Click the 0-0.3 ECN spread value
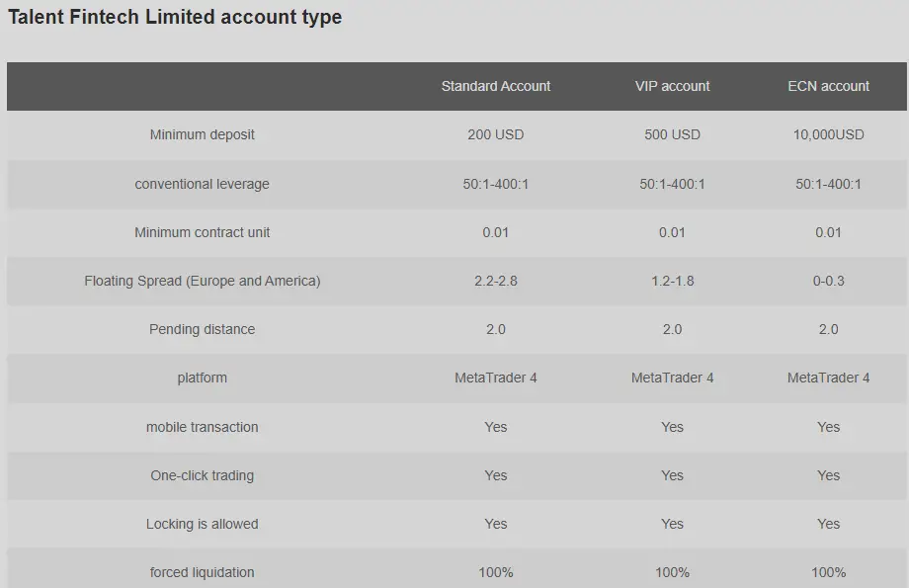909x588 pixels. (x=828, y=281)
